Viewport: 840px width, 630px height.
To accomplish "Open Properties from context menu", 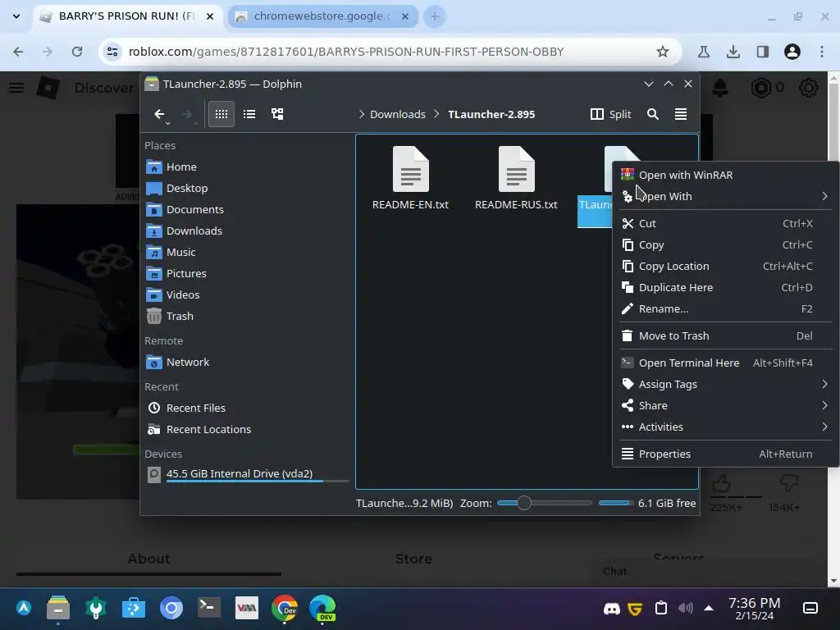I will pos(725,454).
